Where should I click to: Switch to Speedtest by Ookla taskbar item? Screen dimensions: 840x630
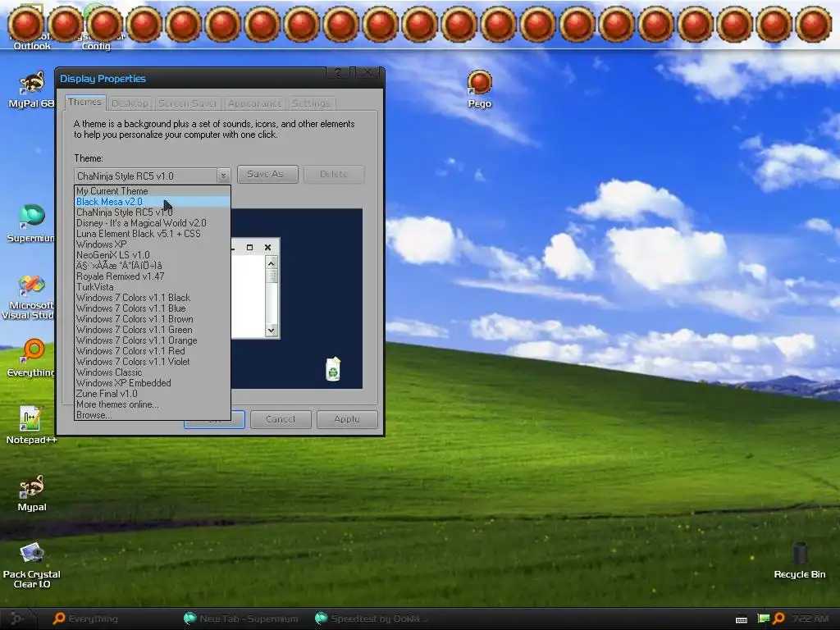(372, 619)
